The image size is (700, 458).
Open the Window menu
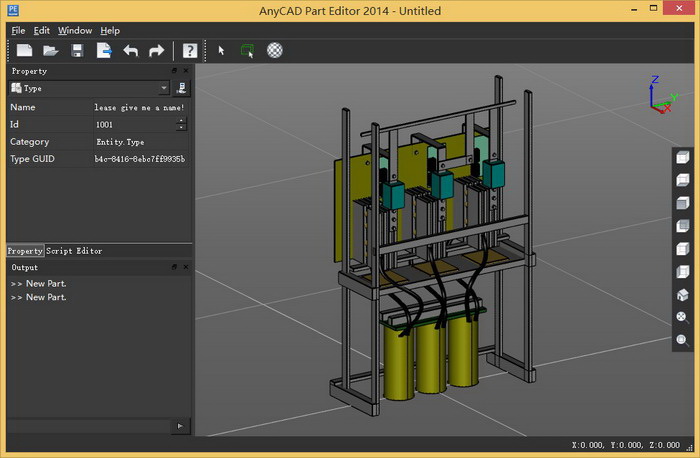click(x=74, y=30)
